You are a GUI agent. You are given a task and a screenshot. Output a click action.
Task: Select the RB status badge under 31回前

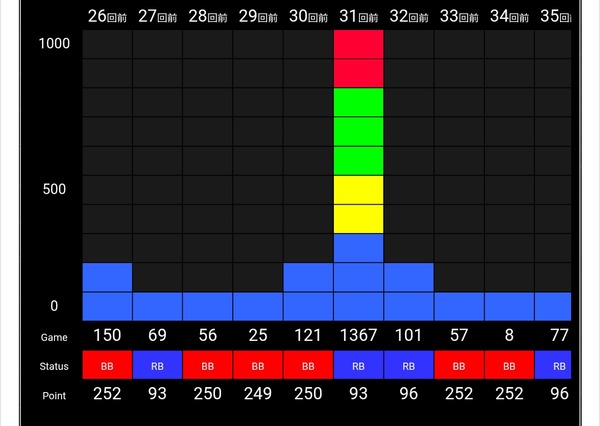(358, 365)
